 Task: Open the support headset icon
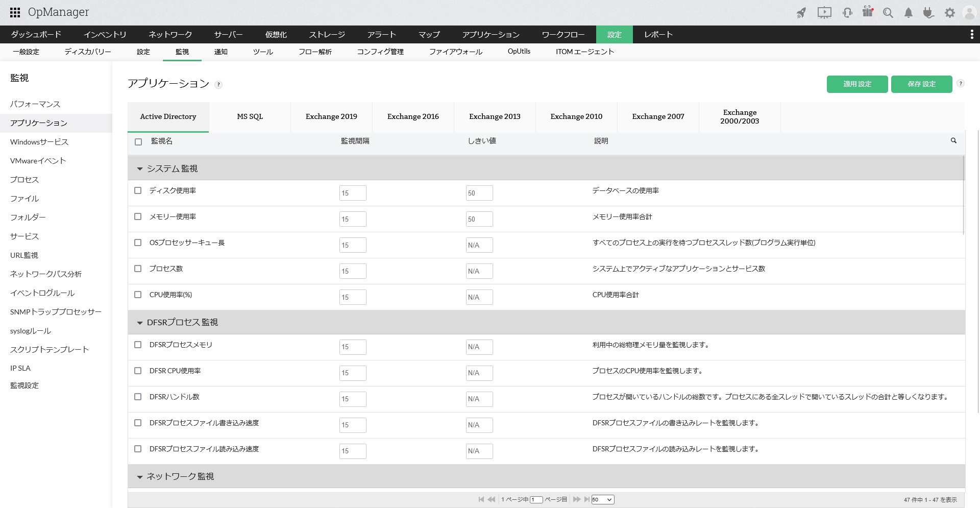coord(847,13)
